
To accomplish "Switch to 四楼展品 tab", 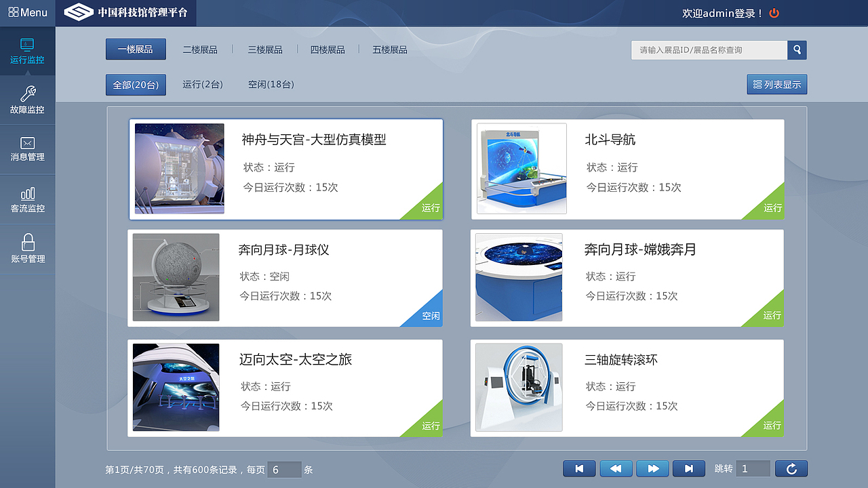I will [x=328, y=50].
